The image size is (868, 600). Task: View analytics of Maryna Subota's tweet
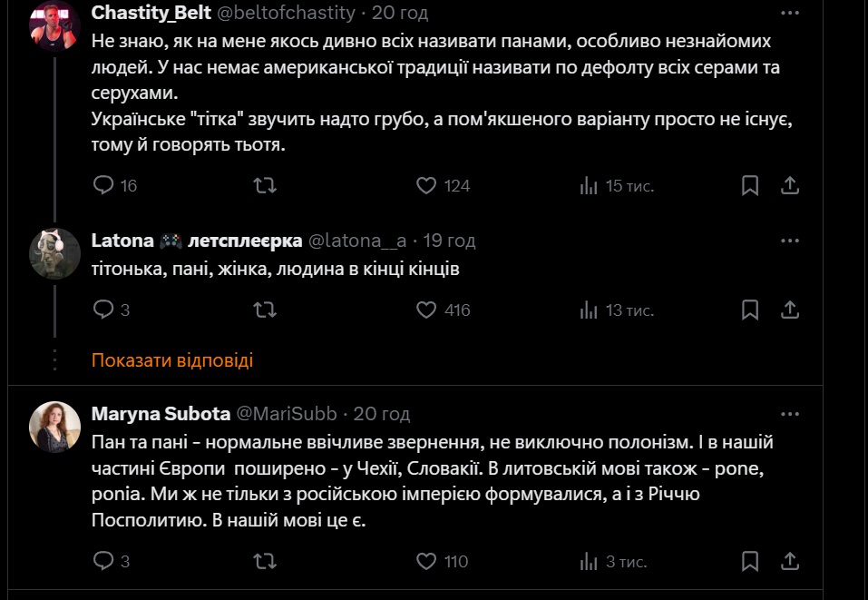pos(589,561)
